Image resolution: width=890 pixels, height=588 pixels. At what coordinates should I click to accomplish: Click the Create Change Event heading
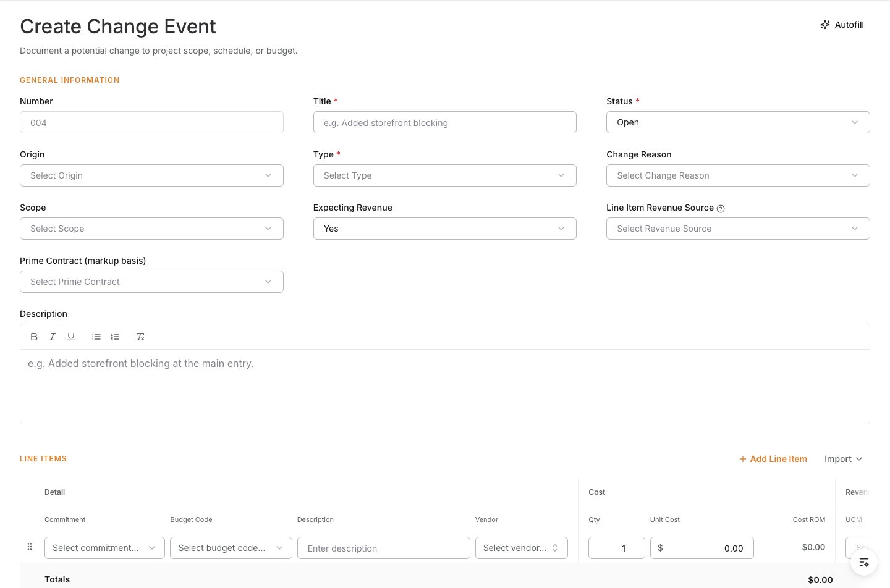[x=118, y=27]
